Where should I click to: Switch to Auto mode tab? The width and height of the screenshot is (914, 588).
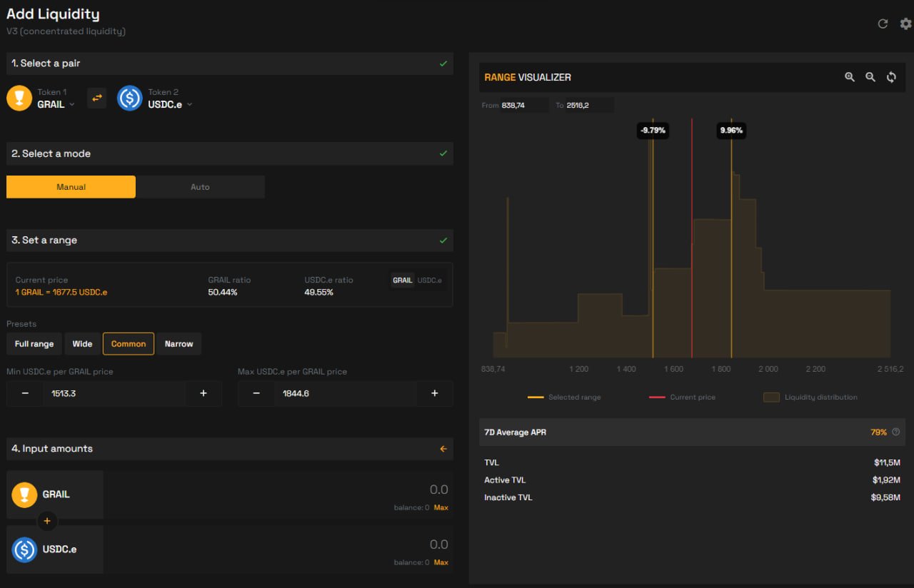click(x=200, y=187)
